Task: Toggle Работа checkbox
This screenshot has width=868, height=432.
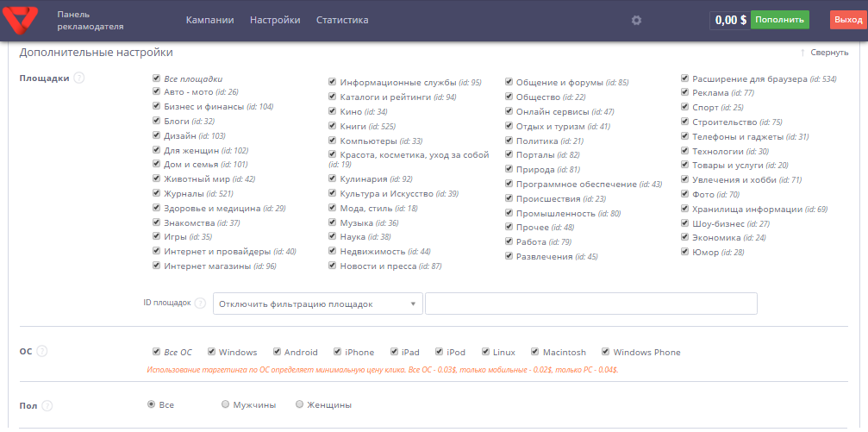Action: tap(509, 241)
